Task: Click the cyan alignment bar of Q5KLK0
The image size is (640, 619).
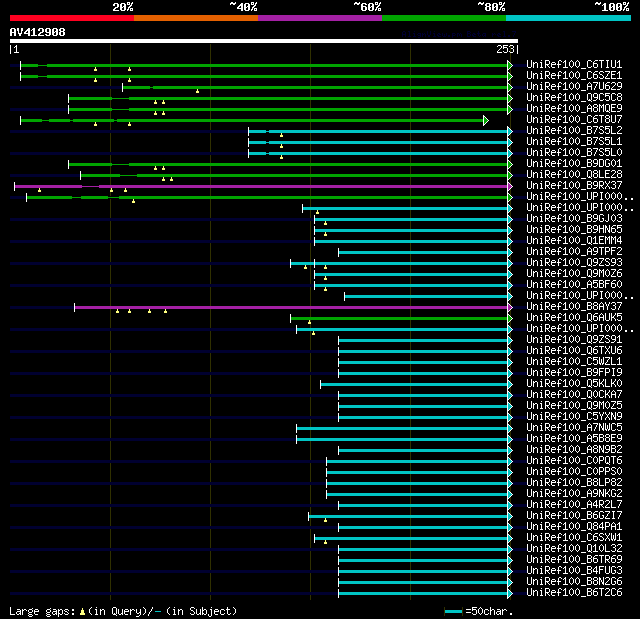Action: [x=414, y=384]
